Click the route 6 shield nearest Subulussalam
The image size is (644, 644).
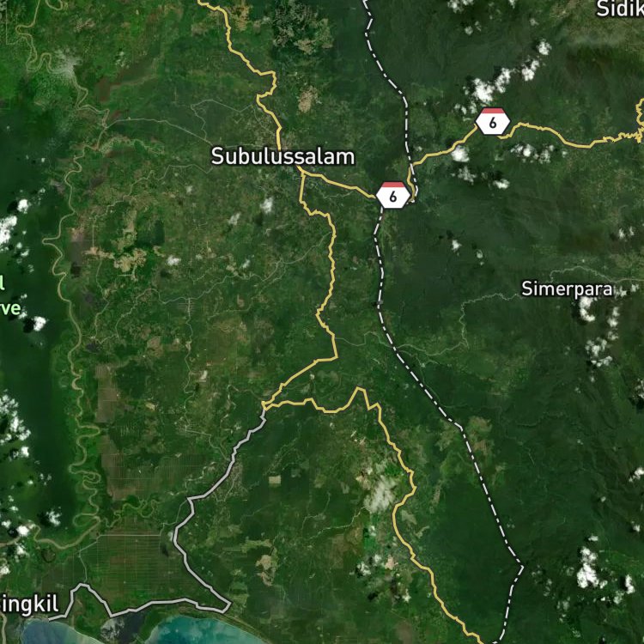coord(393,195)
